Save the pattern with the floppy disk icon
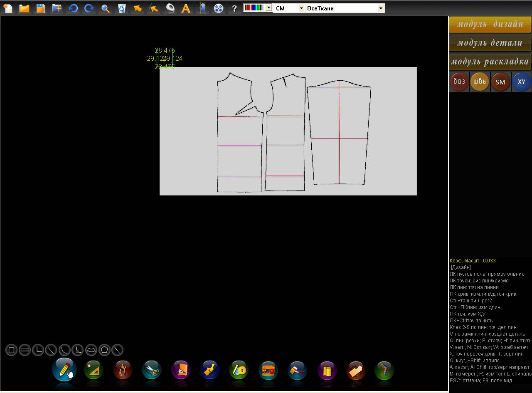The width and height of the screenshot is (532, 393). pyautogui.click(x=40, y=8)
